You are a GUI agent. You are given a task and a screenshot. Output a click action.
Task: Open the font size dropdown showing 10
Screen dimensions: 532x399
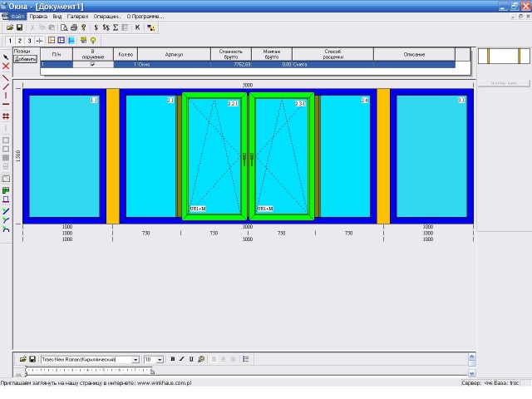pos(160,360)
